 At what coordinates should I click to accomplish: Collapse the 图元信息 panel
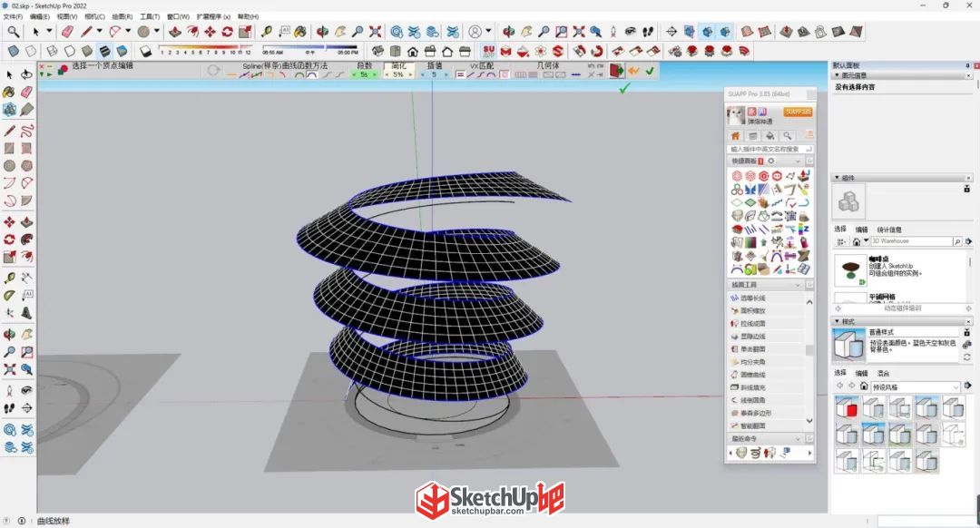tap(838, 75)
